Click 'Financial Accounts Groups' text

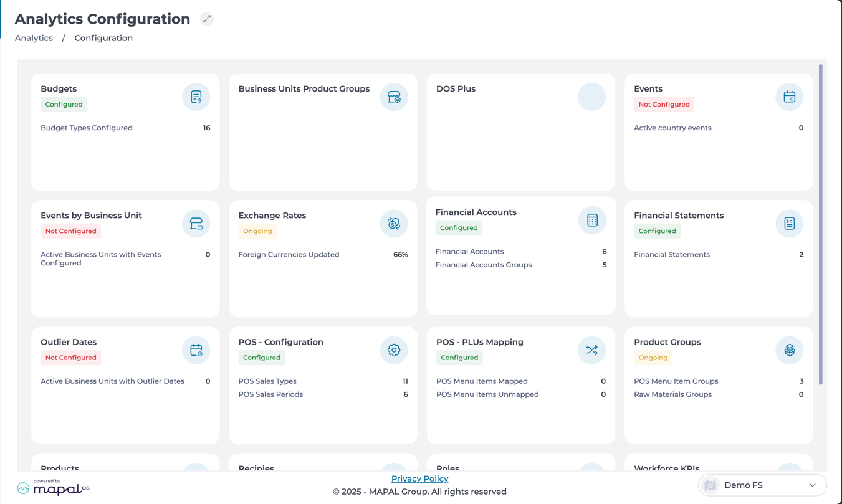click(484, 265)
